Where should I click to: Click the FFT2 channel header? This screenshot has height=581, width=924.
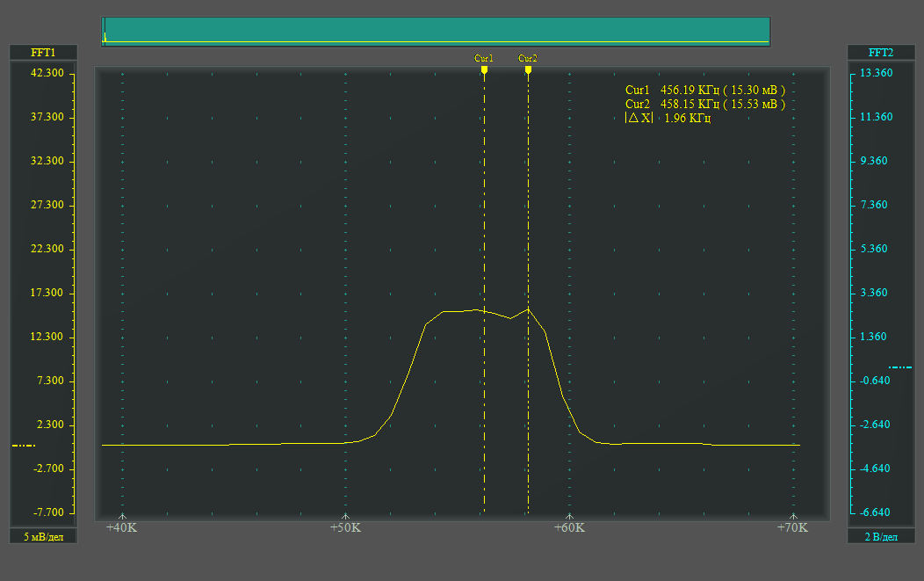click(880, 53)
